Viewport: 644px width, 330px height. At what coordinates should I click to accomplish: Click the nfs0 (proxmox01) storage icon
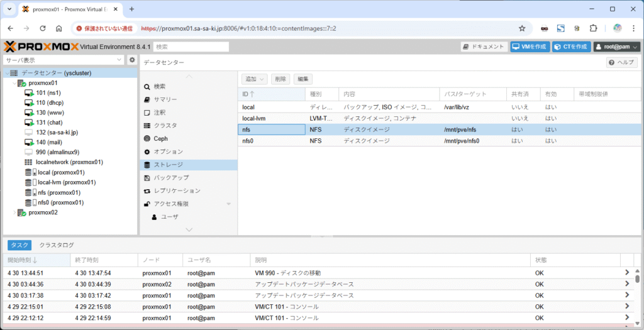30,202
